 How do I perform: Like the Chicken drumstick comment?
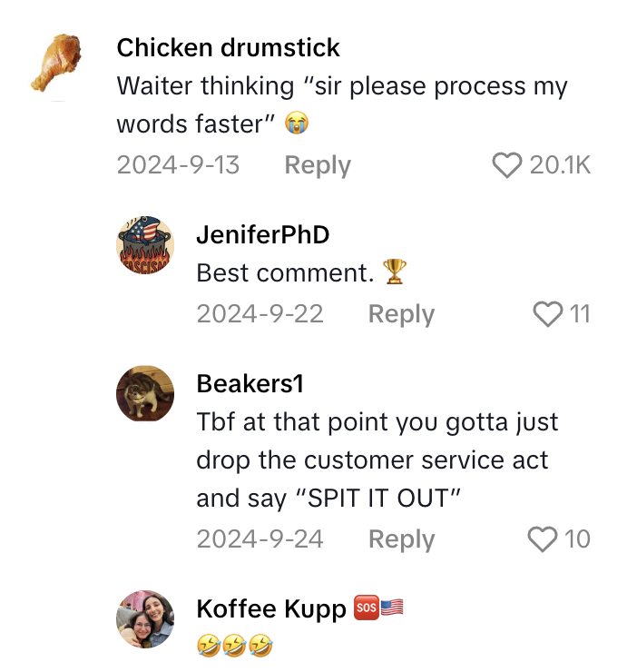tap(506, 165)
